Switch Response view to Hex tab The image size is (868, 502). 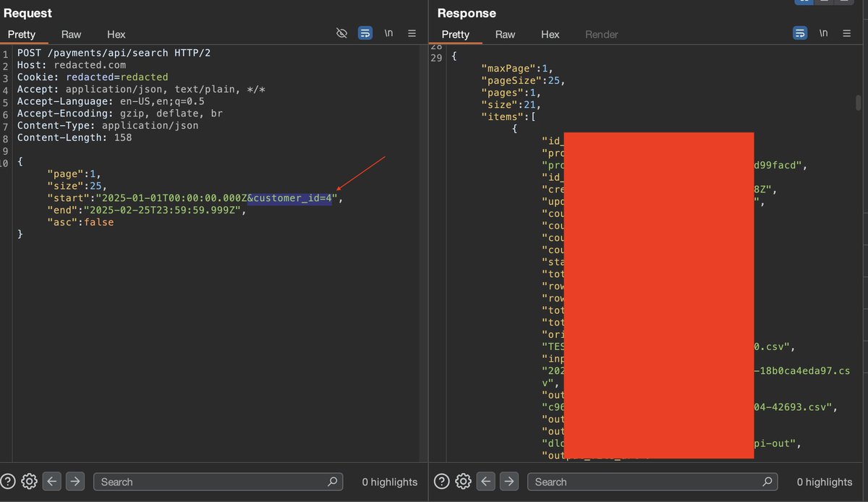click(550, 34)
